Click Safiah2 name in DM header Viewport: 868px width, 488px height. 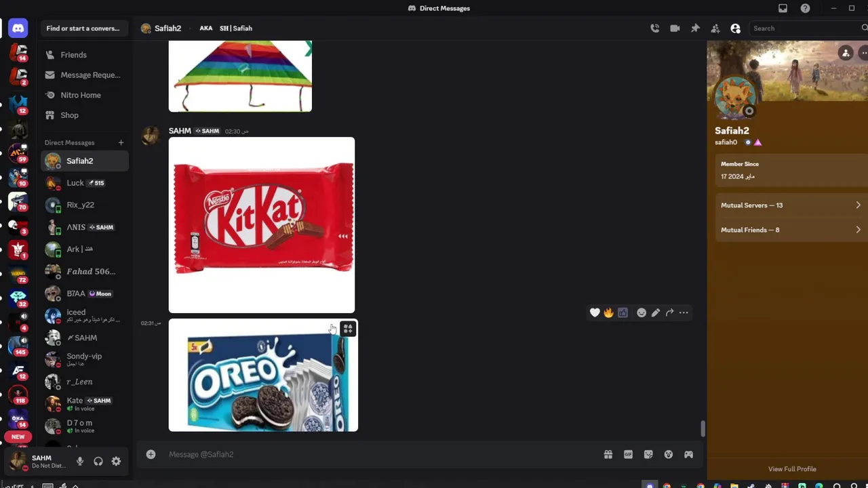(x=167, y=28)
